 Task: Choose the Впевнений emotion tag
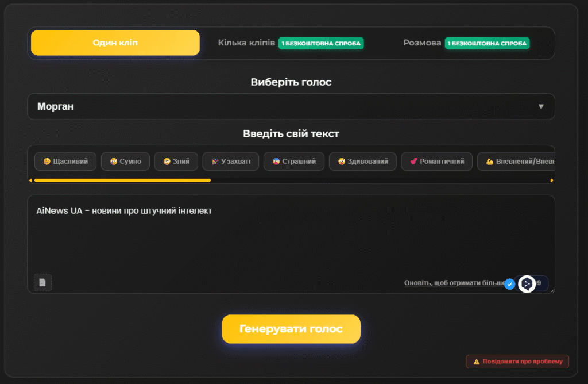click(516, 162)
